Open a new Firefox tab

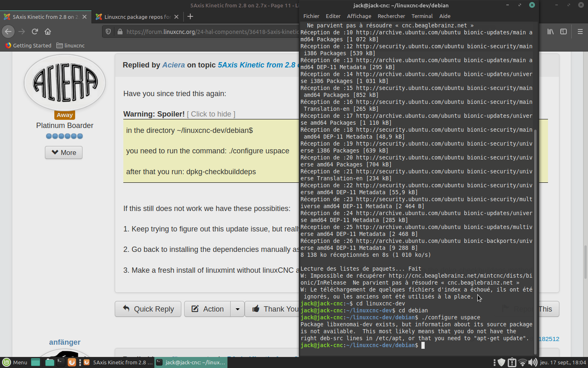click(190, 16)
